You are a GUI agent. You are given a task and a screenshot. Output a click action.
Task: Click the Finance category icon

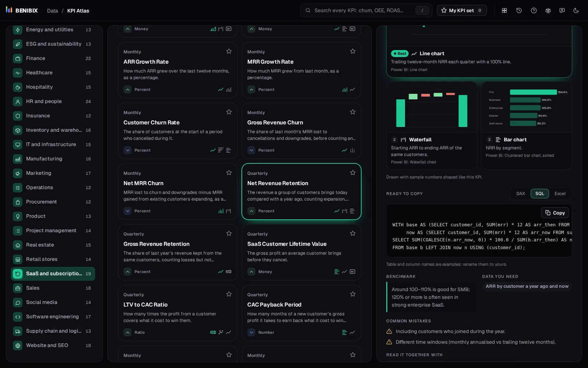point(18,59)
